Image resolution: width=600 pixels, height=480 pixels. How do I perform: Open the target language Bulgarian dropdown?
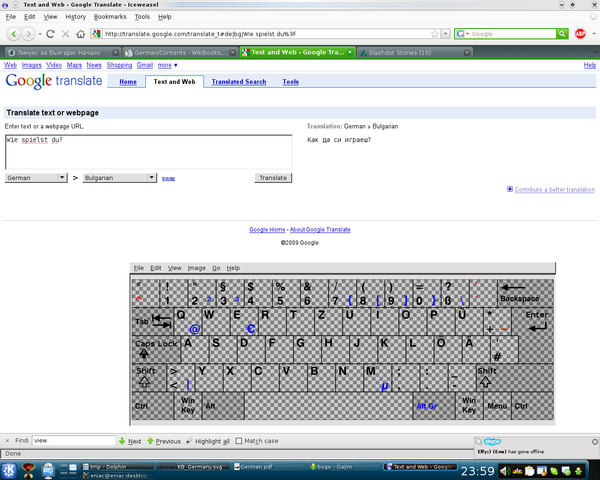(x=120, y=178)
